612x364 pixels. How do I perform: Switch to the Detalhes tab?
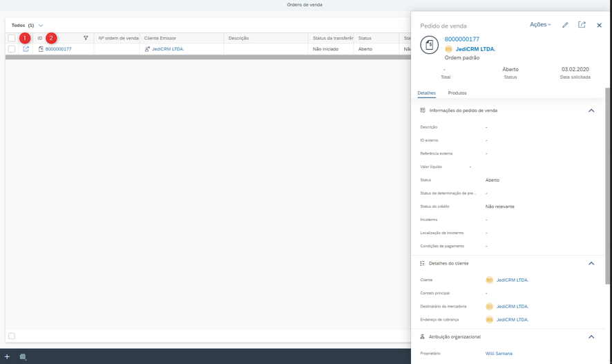(x=426, y=93)
